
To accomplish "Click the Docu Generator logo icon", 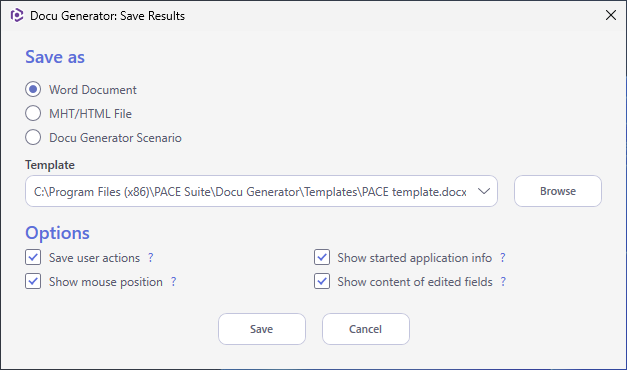I will 17,16.
